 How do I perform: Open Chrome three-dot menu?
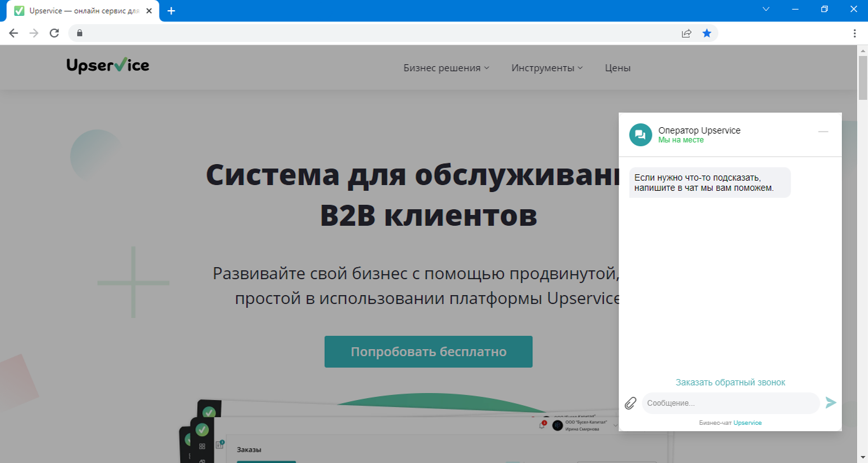click(855, 33)
